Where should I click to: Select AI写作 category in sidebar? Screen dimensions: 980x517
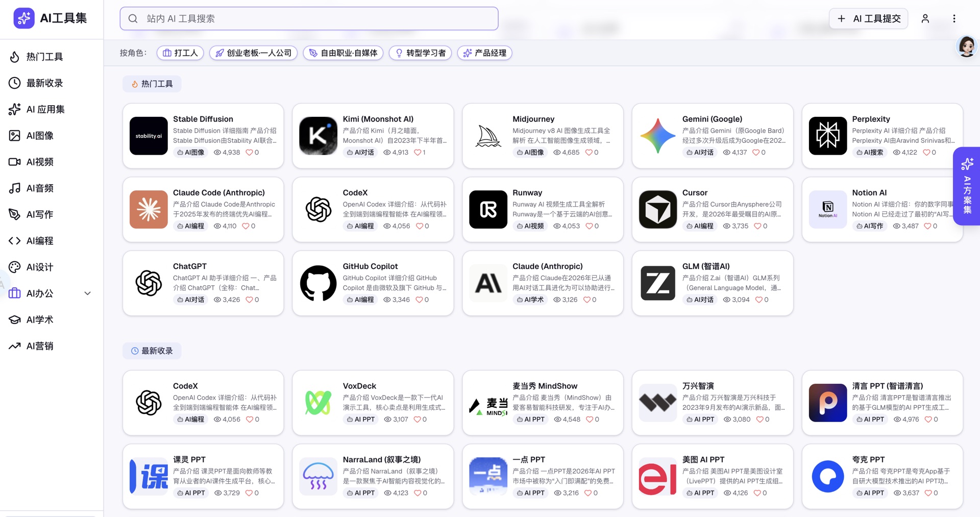tap(51, 214)
